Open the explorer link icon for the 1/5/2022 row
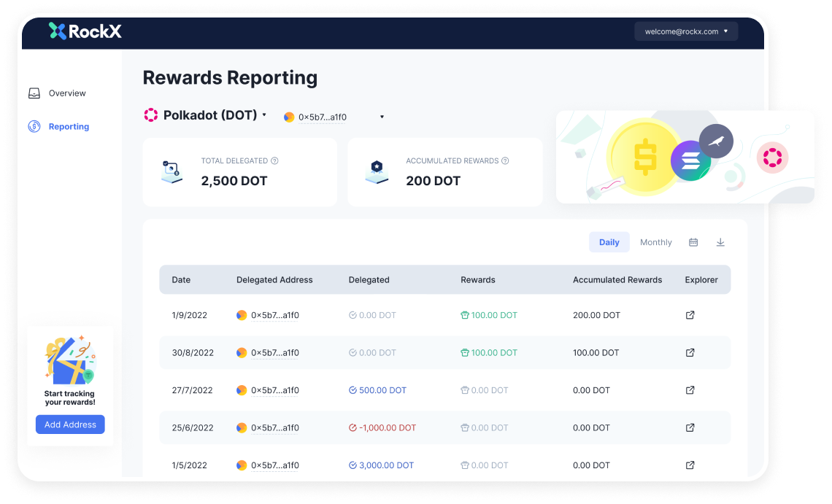The image size is (832, 504). (690, 465)
